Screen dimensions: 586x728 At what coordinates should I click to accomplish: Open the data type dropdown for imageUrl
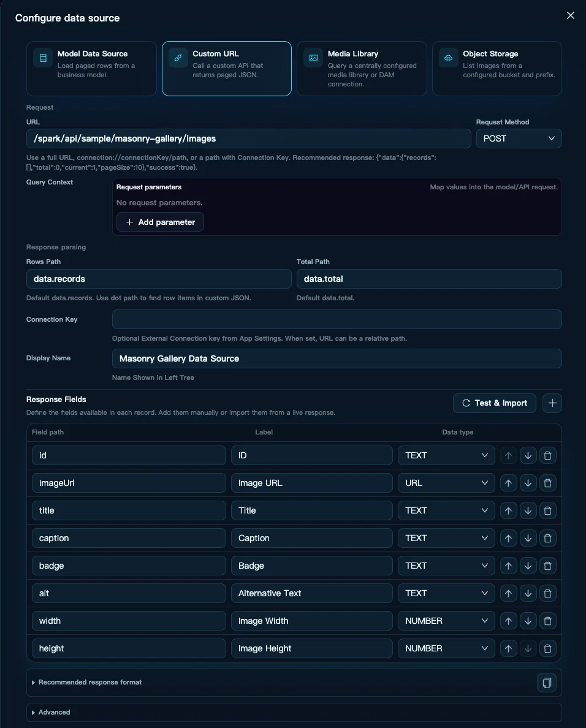[446, 483]
